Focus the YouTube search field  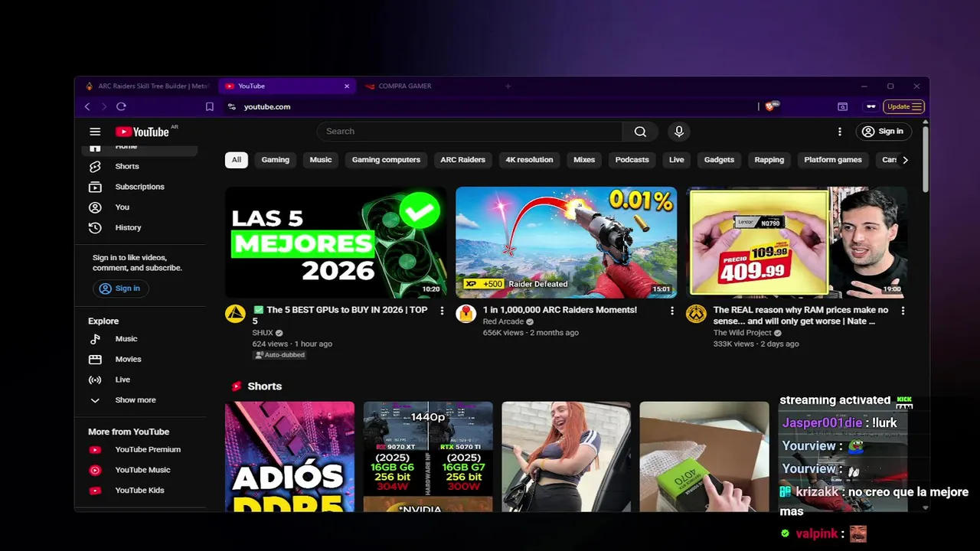[469, 132]
